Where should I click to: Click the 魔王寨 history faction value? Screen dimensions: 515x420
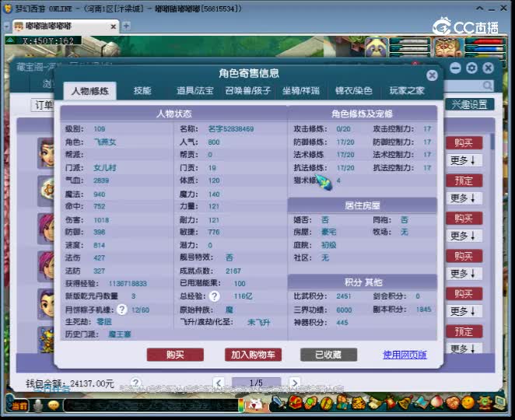pyautogui.click(x=120, y=334)
